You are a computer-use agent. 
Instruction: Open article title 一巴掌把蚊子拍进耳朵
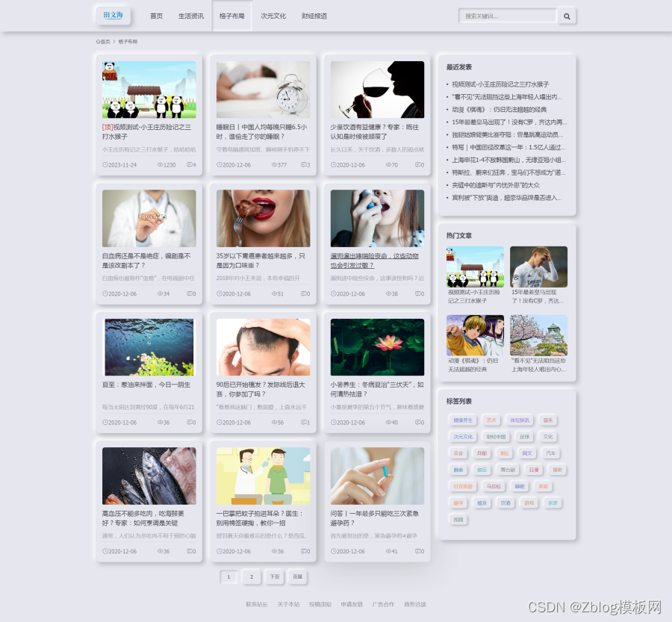tap(260, 517)
